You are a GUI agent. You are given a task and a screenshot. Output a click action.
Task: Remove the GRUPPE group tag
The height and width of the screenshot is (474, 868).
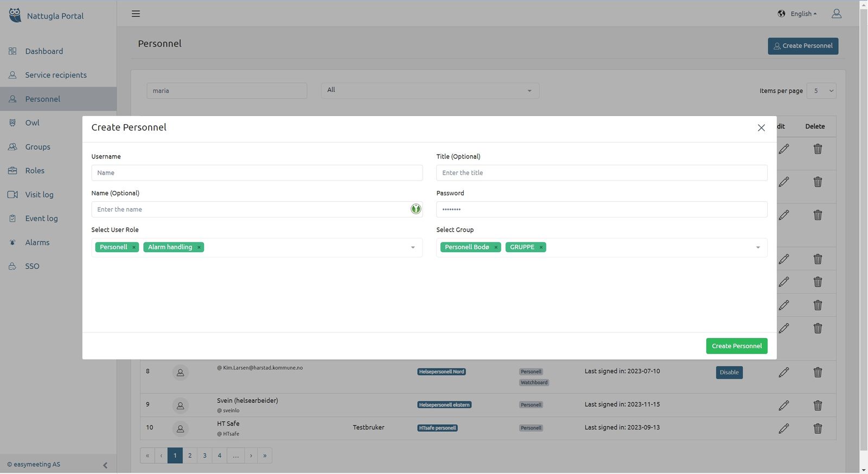[x=541, y=247]
